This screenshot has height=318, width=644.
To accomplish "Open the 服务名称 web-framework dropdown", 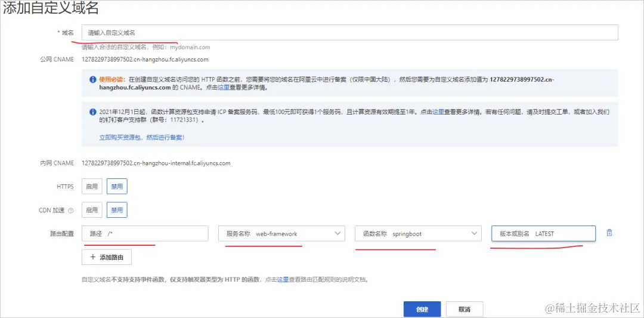I will 281,233.
